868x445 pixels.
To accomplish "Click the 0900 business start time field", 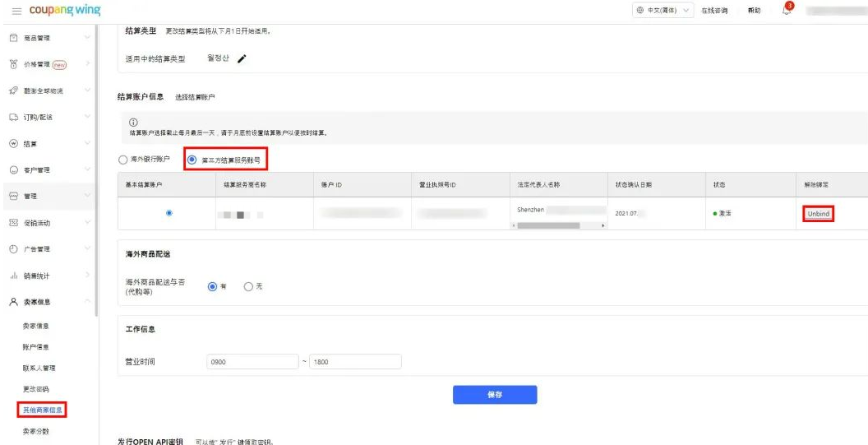I will [252, 362].
